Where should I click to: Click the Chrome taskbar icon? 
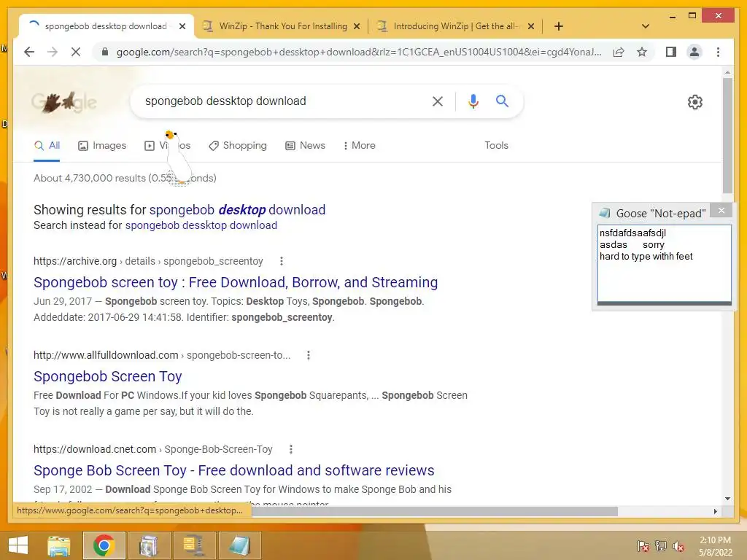104,545
